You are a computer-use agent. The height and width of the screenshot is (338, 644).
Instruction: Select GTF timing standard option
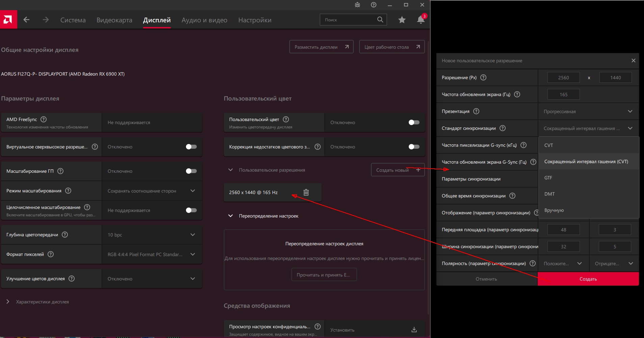click(589, 178)
